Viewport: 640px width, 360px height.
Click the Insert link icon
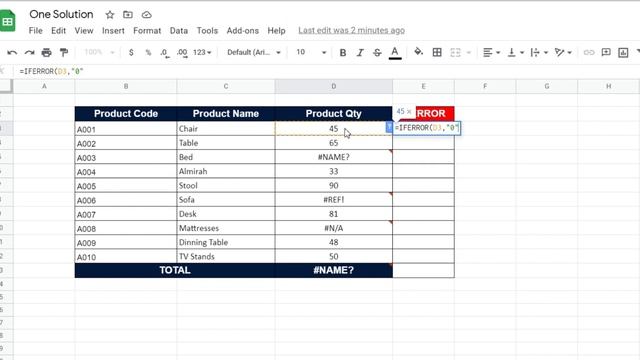click(589, 52)
